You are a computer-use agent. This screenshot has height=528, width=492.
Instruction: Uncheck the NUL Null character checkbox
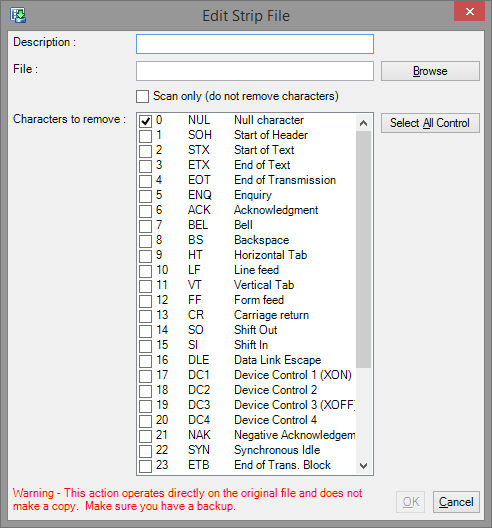(x=145, y=121)
